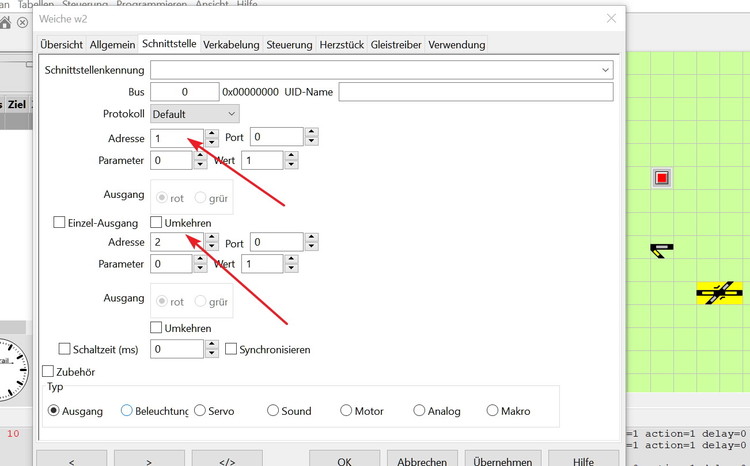Screen dimensions: 750x466
Task: Click second Adresse field showing 2
Action: (x=176, y=242)
